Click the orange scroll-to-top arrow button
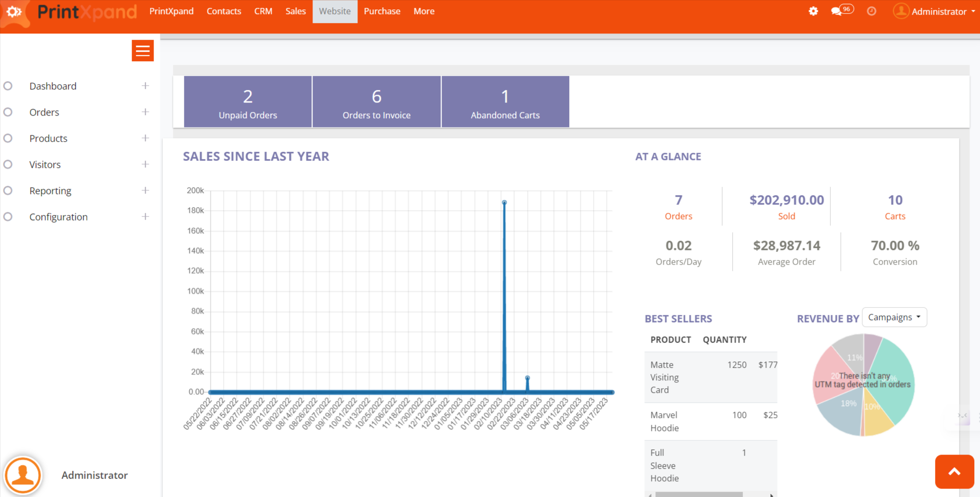980x497 pixels. coord(954,471)
